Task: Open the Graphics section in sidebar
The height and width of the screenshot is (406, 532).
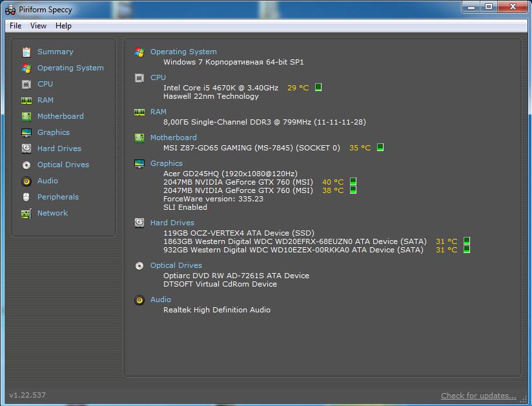Action: [x=54, y=132]
